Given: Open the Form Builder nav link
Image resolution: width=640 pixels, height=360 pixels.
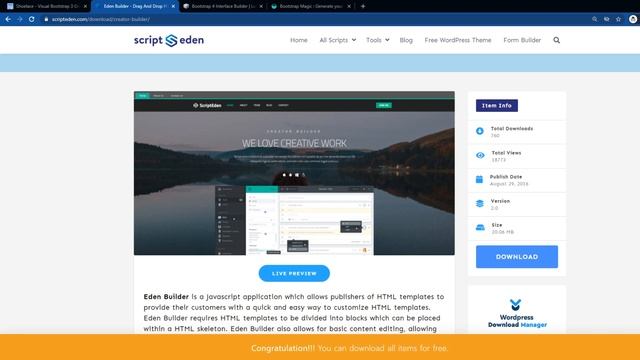Looking at the screenshot, I should point(522,40).
